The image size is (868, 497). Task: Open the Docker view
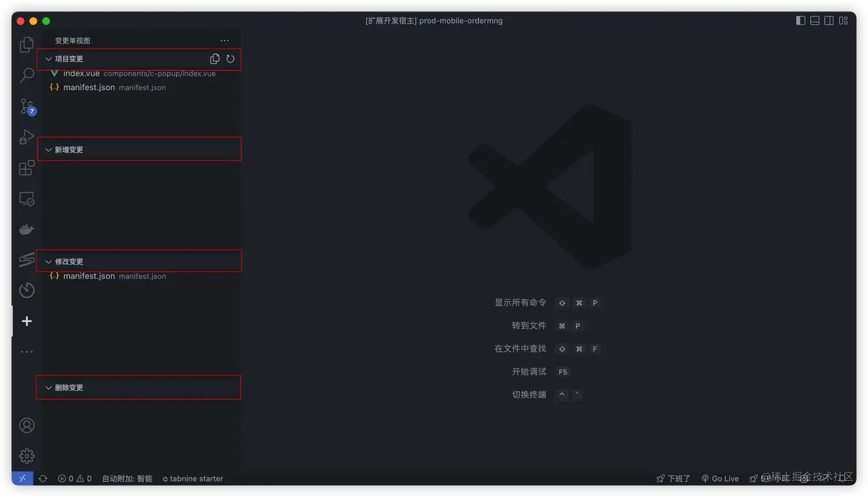(26, 230)
